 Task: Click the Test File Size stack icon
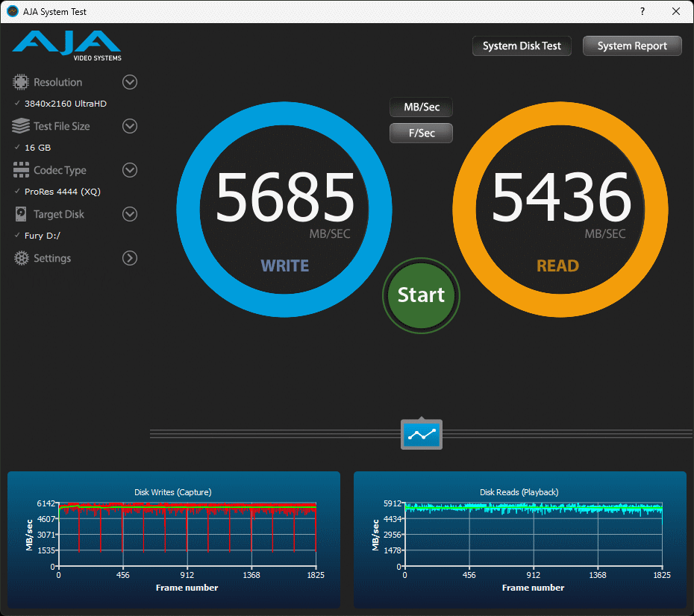coord(21,126)
